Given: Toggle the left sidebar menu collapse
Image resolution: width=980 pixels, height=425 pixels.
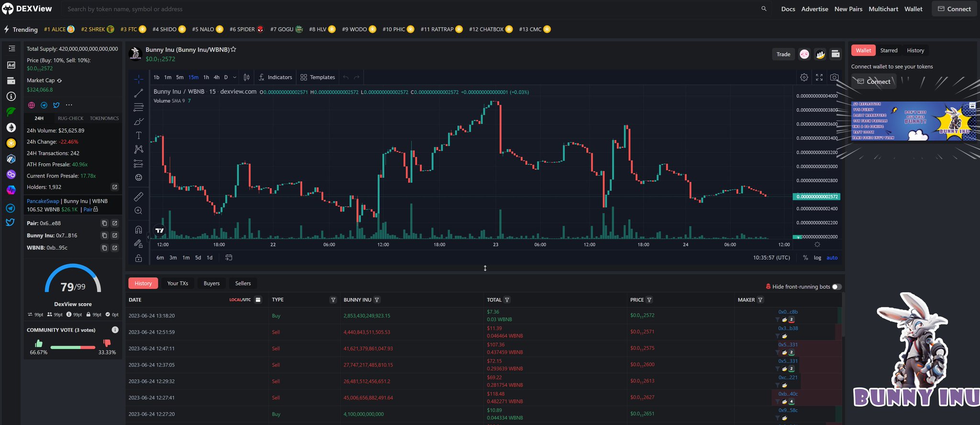Looking at the screenshot, I should point(11,48).
